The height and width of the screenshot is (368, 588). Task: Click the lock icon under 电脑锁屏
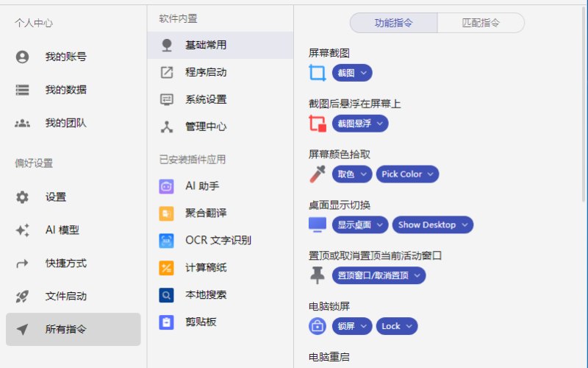[x=318, y=326]
